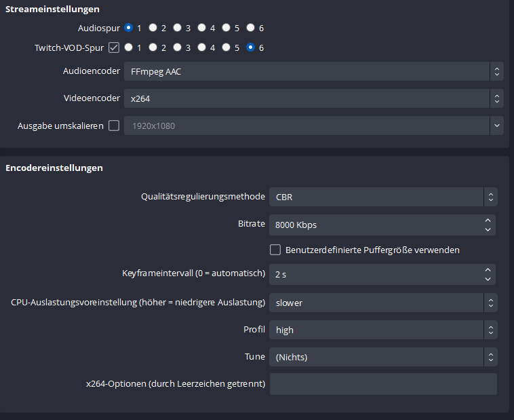Expand the Profil high dropdown
This screenshot has width=514, height=420.
point(383,330)
